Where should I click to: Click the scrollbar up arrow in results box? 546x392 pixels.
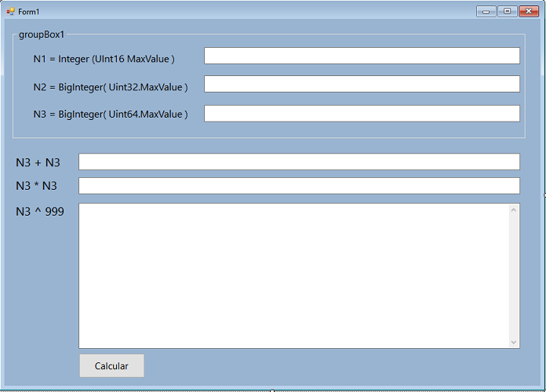click(514, 210)
